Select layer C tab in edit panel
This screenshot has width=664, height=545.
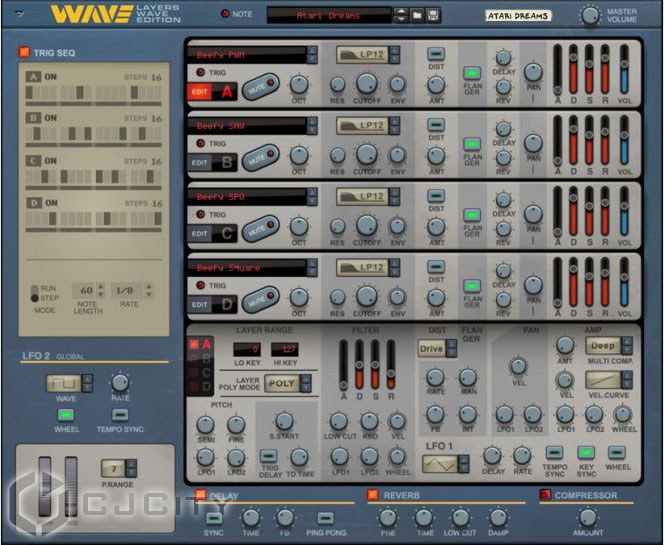coord(201,373)
